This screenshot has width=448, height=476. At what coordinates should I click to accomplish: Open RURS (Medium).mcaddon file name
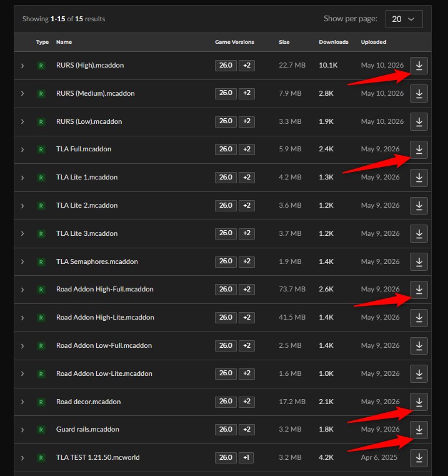[x=96, y=93]
